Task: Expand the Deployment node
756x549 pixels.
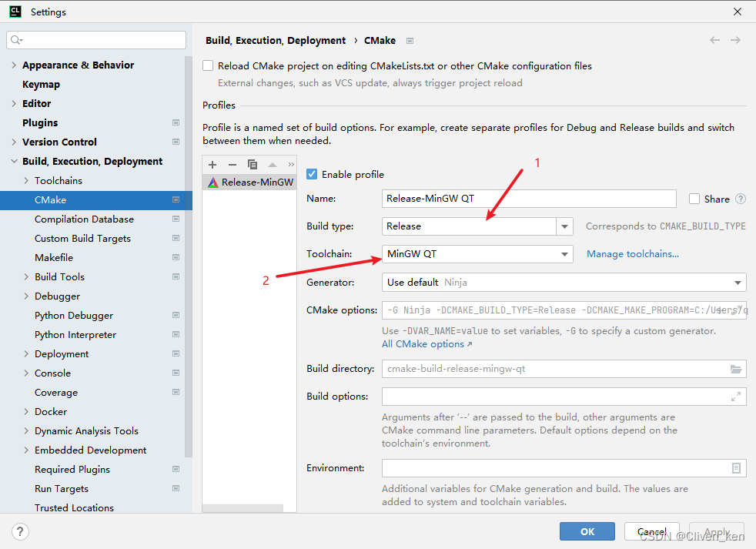Action: click(26, 353)
